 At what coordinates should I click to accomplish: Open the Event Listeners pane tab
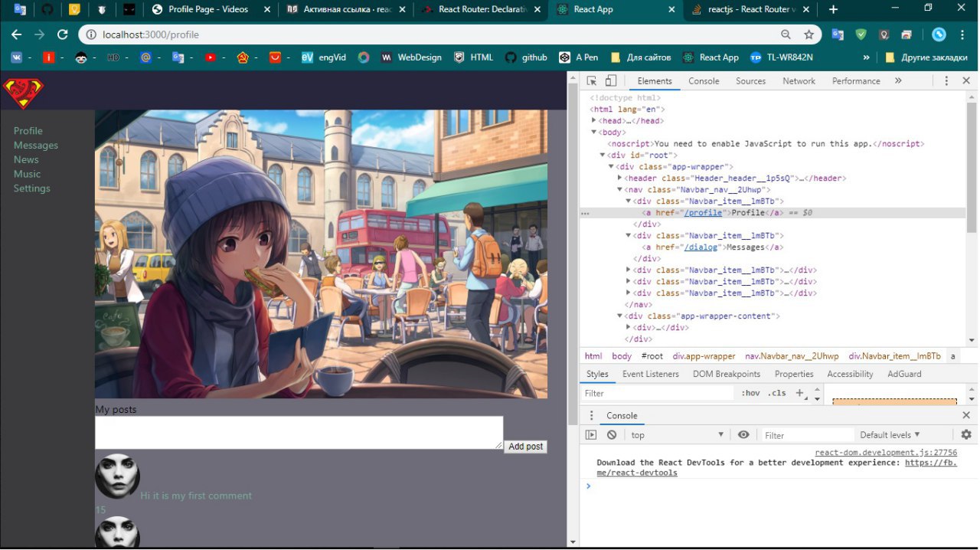coord(650,374)
